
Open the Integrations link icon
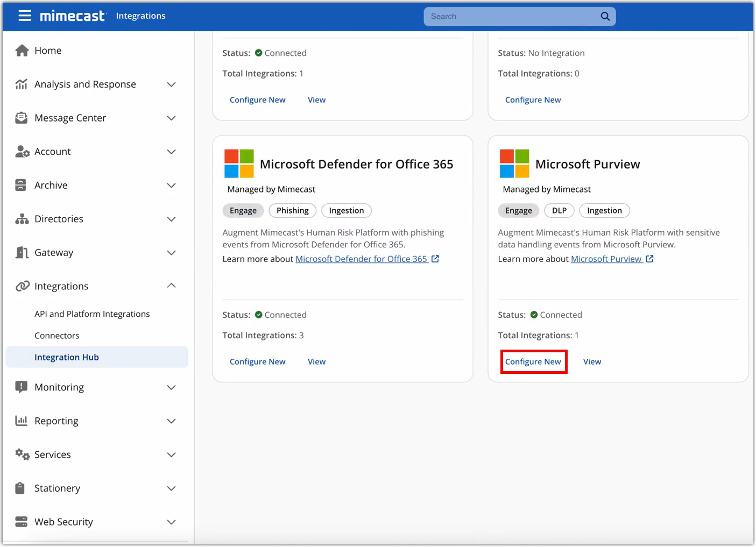click(22, 286)
